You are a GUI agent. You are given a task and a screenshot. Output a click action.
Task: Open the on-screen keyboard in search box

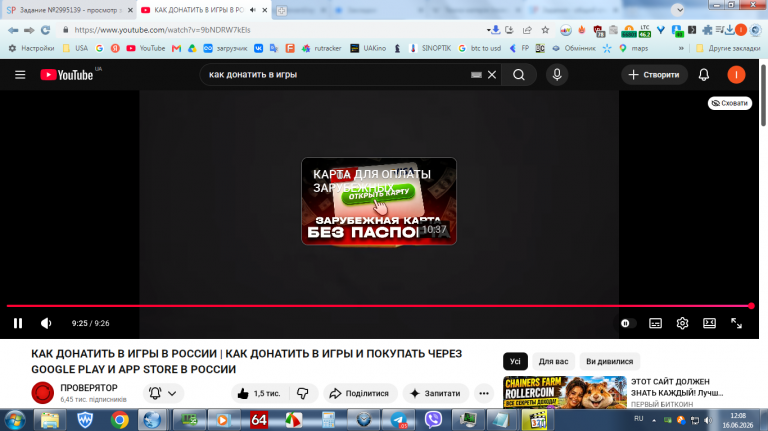pyautogui.click(x=476, y=75)
